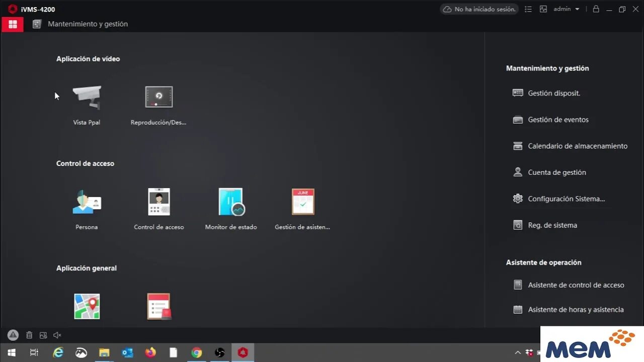644x362 pixels.
Task: Open the Persona management module
Action: (x=87, y=209)
